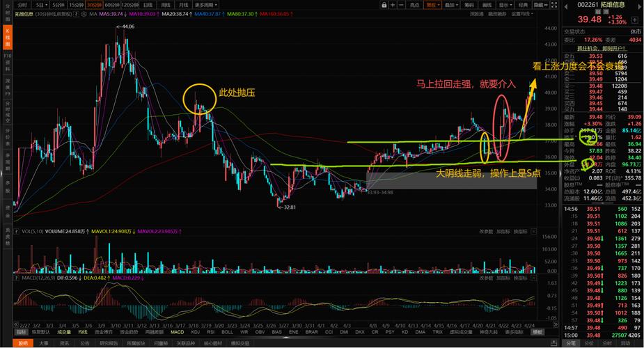644x348 pixels.
Task: Click the export icon in the bottom bar
Action: click(x=553, y=343)
